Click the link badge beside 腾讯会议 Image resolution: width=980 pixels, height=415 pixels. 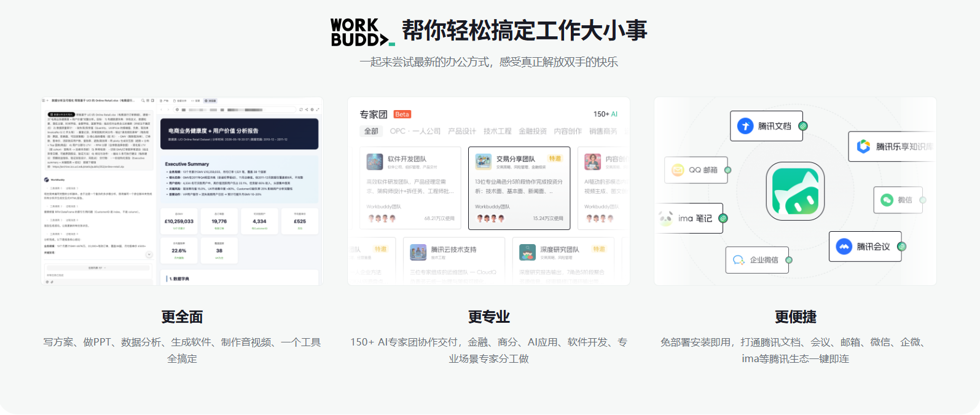(x=901, y=247)
